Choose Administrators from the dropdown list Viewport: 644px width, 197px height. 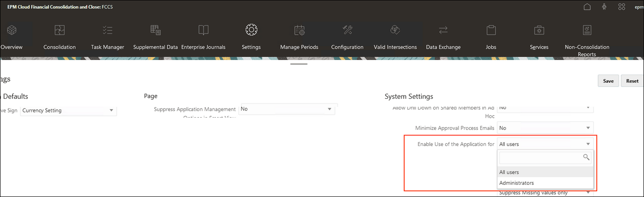[x=517, y=183]
